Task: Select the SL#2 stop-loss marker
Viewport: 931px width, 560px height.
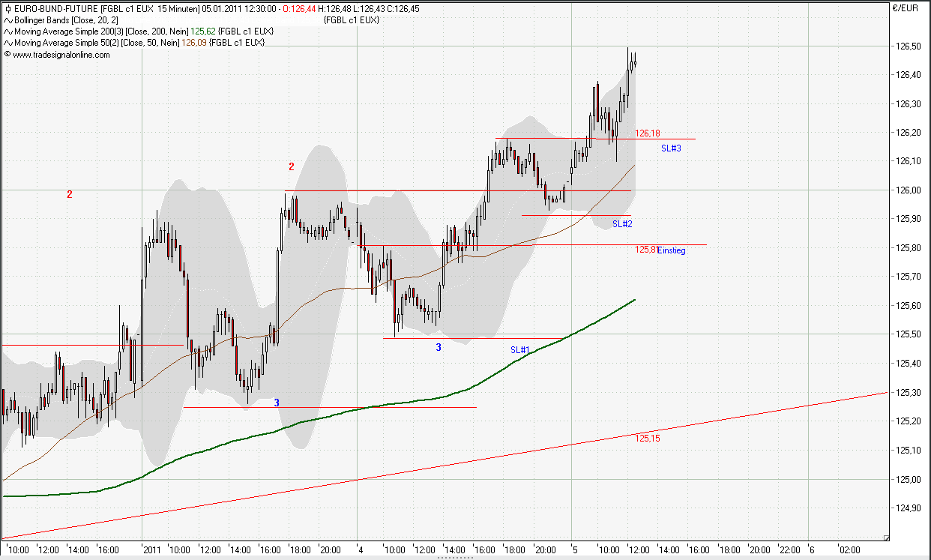Action: tap(621, 222)
